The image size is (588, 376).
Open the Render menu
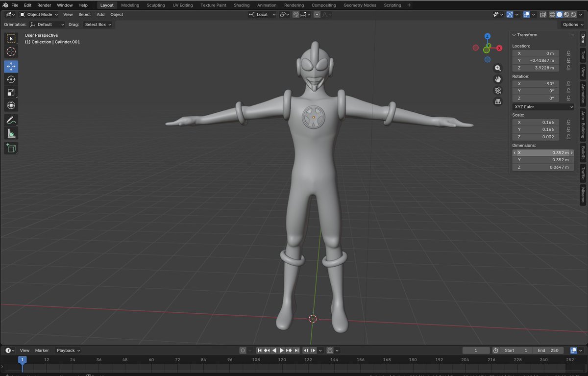44,5
